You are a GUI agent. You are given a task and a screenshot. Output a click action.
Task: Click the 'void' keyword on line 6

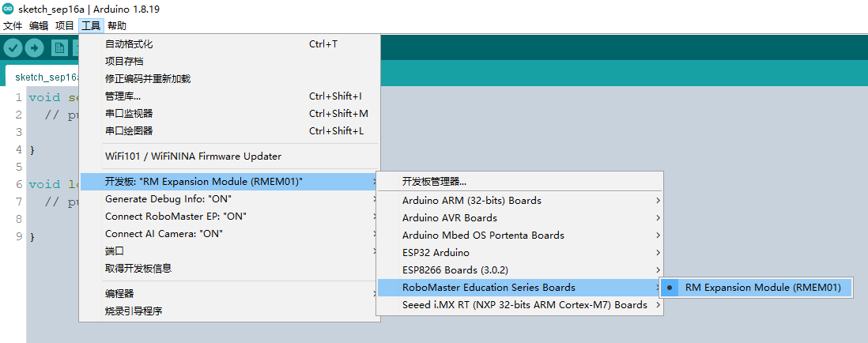tap(44, 184)
